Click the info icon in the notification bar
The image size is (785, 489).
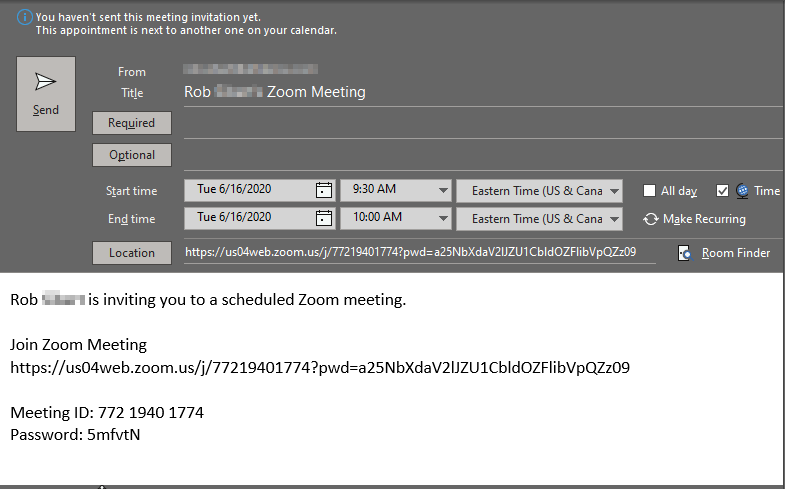pos(24,17)
